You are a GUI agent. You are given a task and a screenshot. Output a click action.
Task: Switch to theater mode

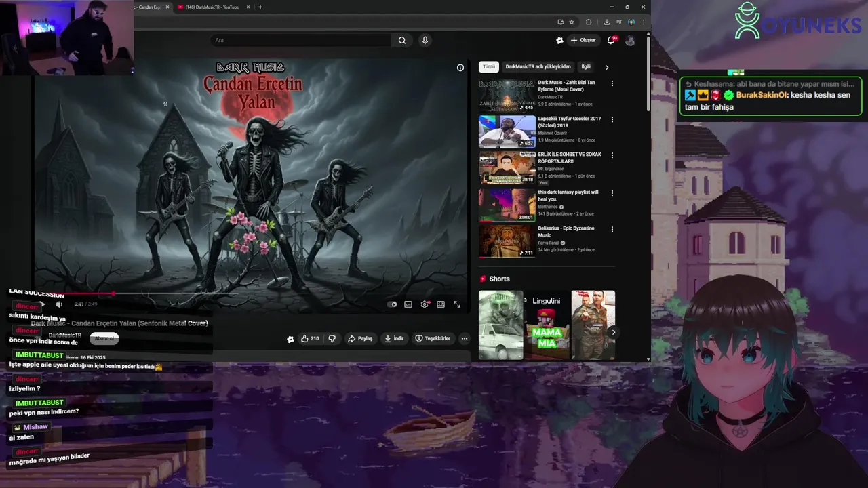(441, 304)
